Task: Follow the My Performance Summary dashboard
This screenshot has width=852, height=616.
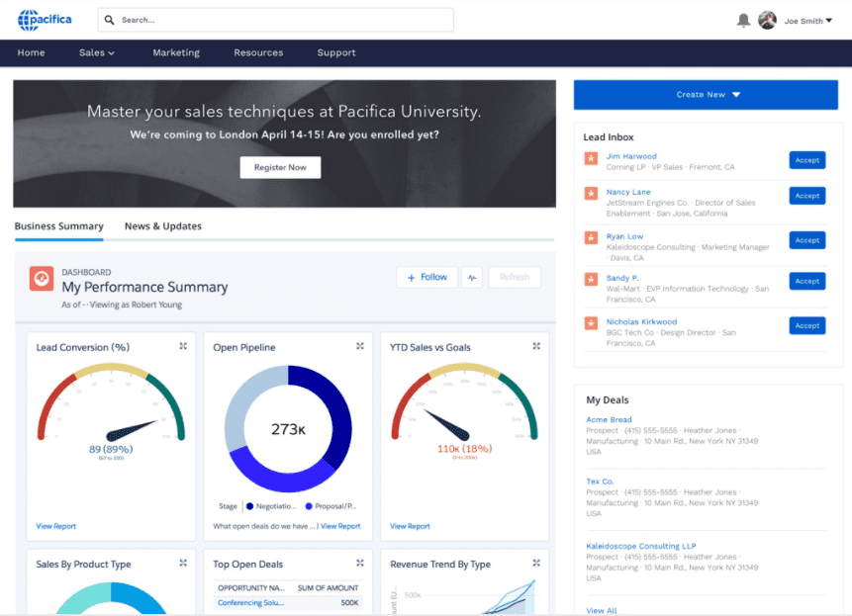Action: [x=427, y=277]
